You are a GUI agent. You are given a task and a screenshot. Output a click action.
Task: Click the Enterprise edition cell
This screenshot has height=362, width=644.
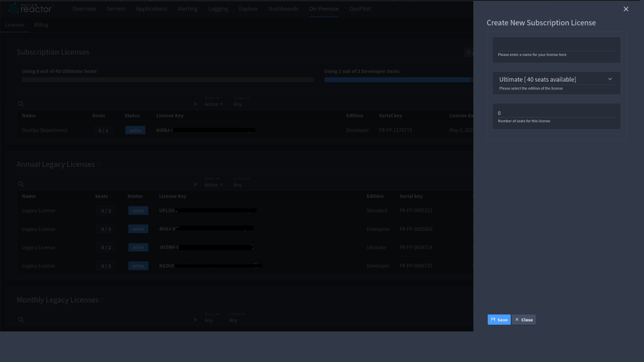coord(378,229)
